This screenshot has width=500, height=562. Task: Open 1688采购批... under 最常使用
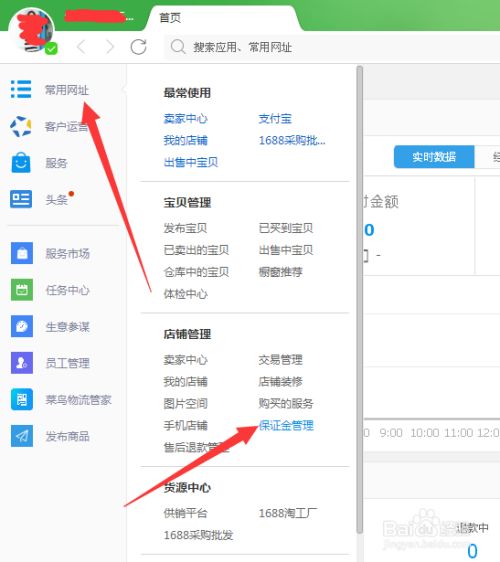click(x=292, y=140)
